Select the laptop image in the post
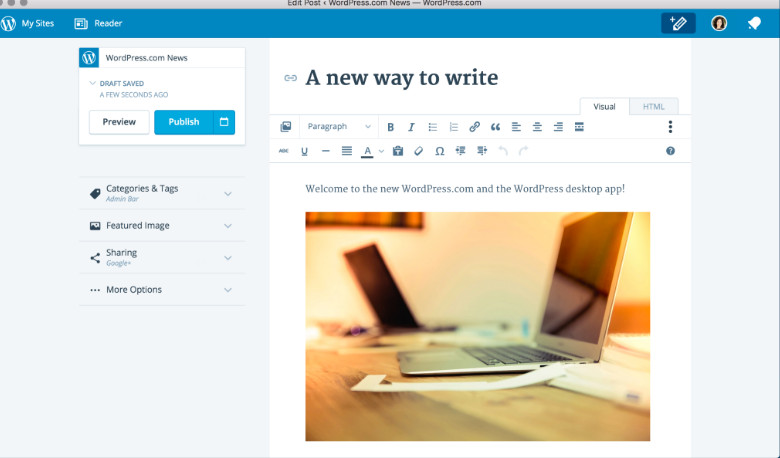 (x=478, y=327)
